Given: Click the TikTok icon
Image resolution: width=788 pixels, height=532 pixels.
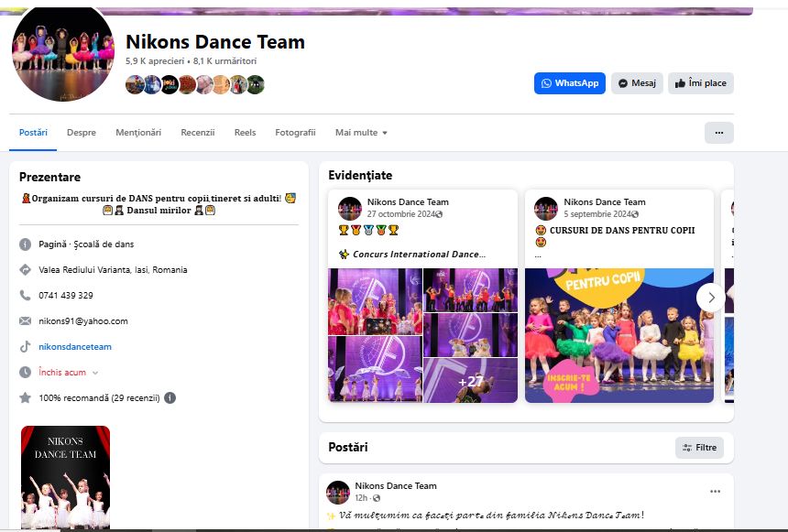Looking at the screenshot, I should coord(25,347).
